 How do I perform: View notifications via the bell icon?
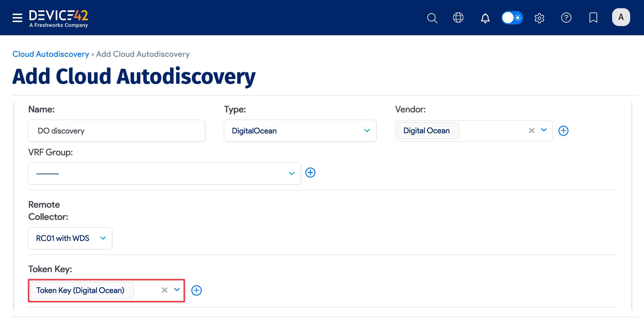(x=485, y=18)
